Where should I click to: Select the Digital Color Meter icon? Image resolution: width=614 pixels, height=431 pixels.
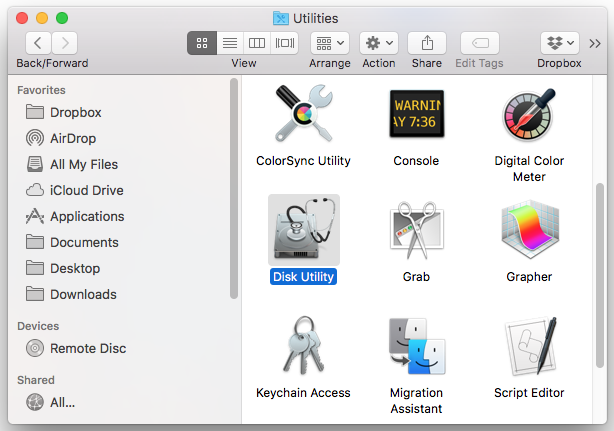[529, 115]
